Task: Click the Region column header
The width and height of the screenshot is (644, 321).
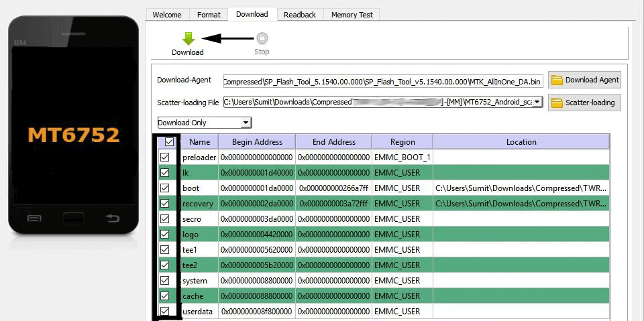Action: [x=402, y=142]
